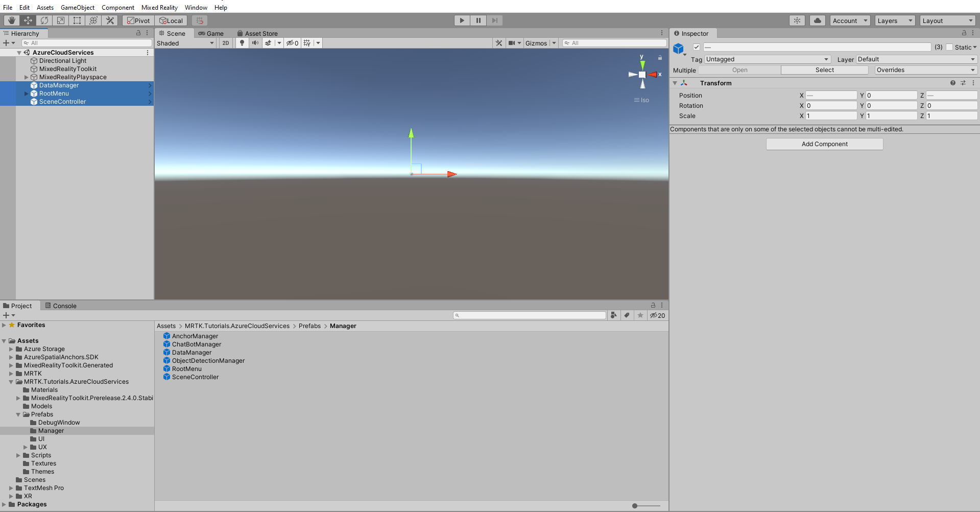Toggle scene effects icon

point(268,43)
